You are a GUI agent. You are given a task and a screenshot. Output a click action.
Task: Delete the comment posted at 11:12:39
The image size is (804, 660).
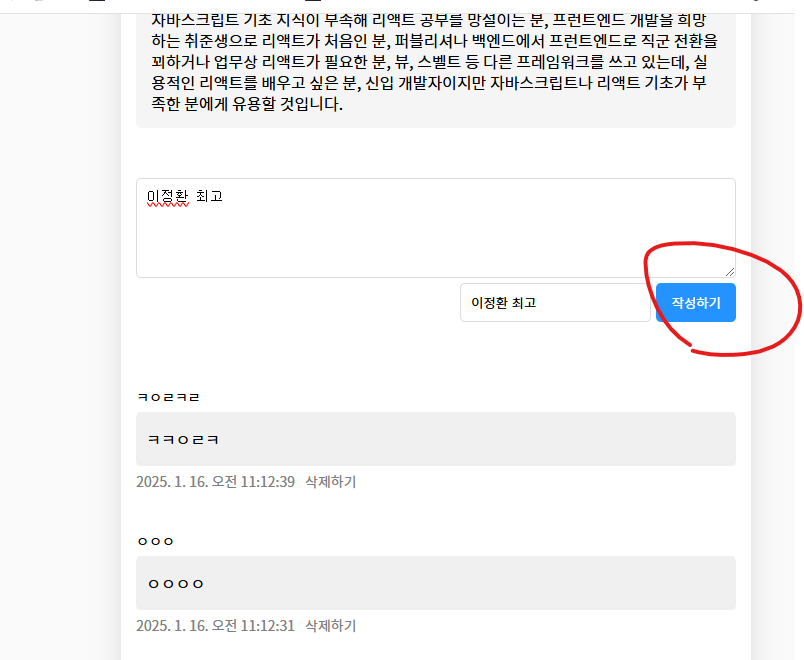(x=330, y=482)
